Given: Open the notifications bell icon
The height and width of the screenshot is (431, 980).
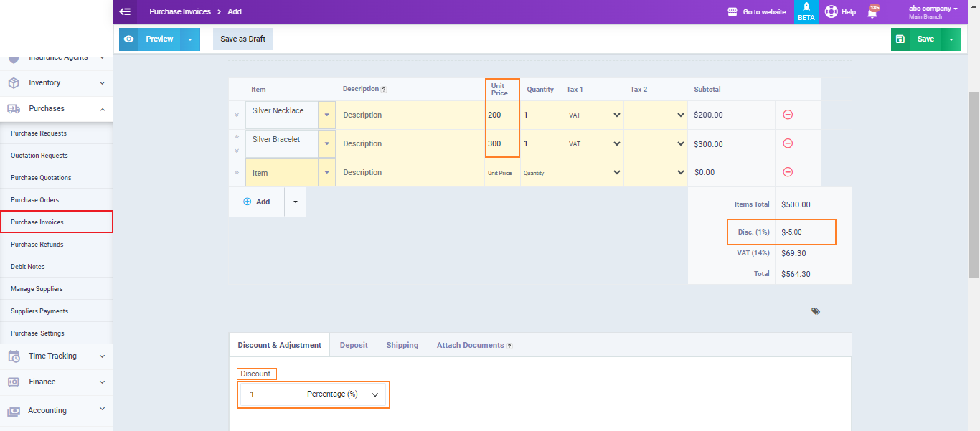Looking at the screenshot, I should pos(872,12).
